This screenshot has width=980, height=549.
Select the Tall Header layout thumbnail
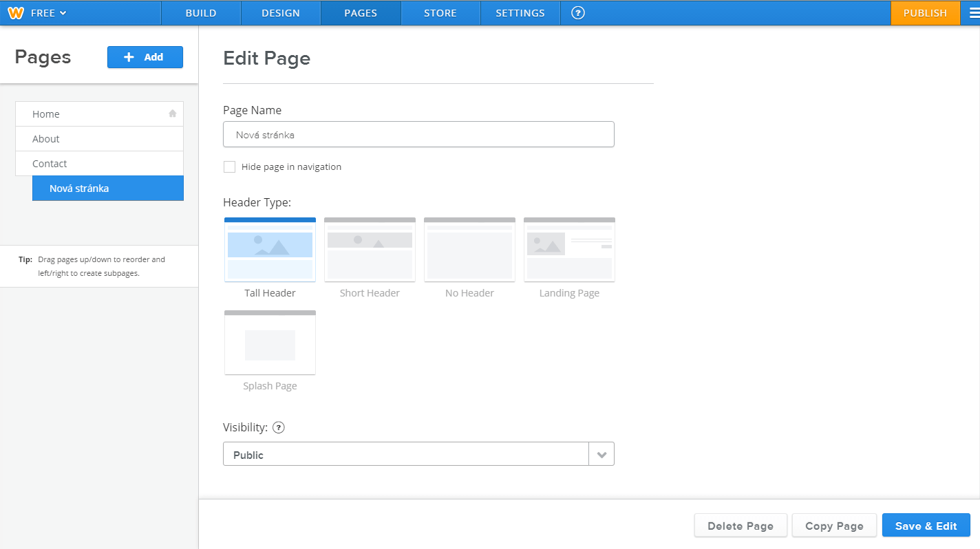point(270,250)
